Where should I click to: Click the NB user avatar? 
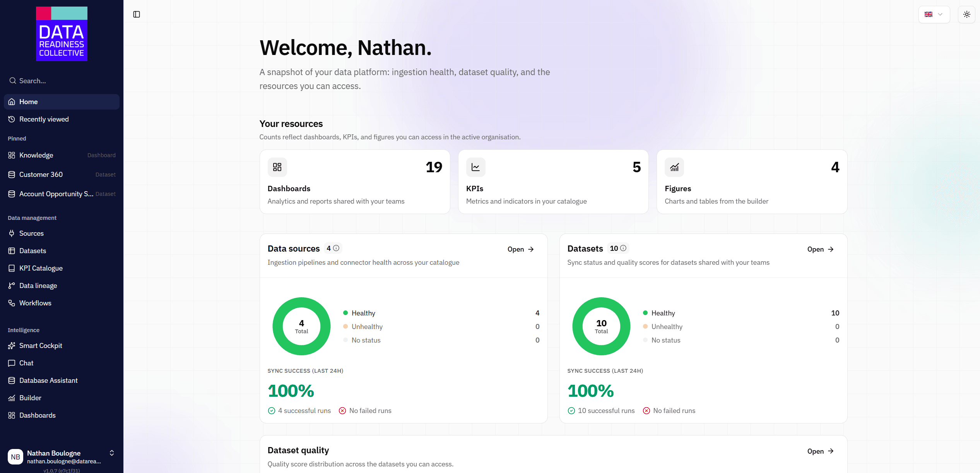[15, 457]
